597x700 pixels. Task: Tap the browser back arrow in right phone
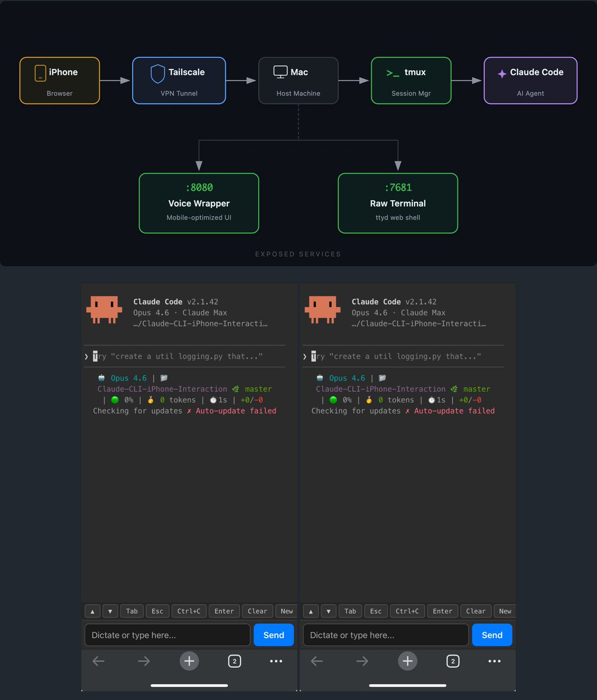point(317,661)
